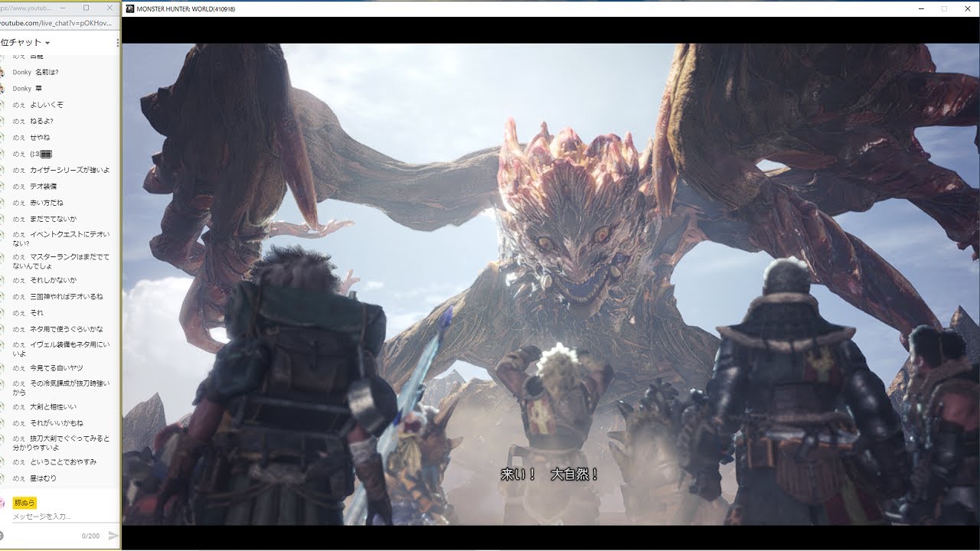
Task: Click the yellow 豚ぬら author name badge
Action: pyautogui.click(x=25, y=503)
